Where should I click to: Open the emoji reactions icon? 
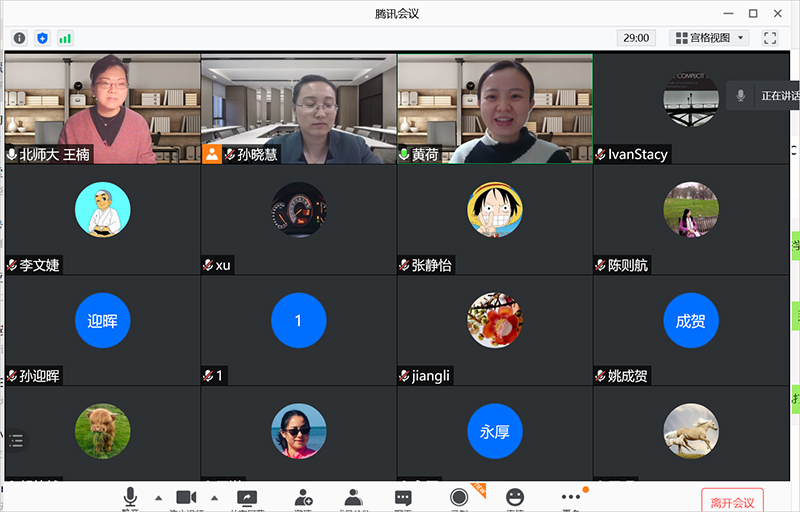point(515,498)
